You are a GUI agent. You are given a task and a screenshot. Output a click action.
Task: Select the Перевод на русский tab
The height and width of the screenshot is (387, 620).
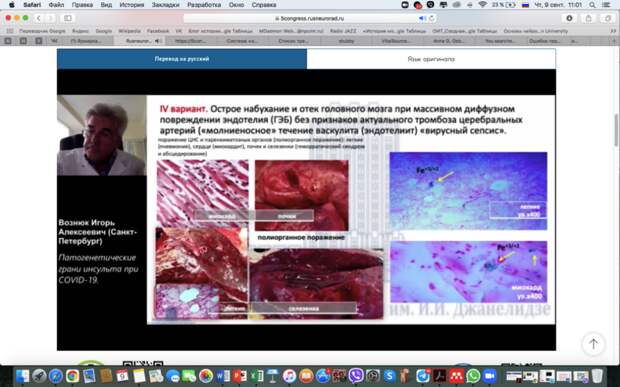click(x=182, y=59)
